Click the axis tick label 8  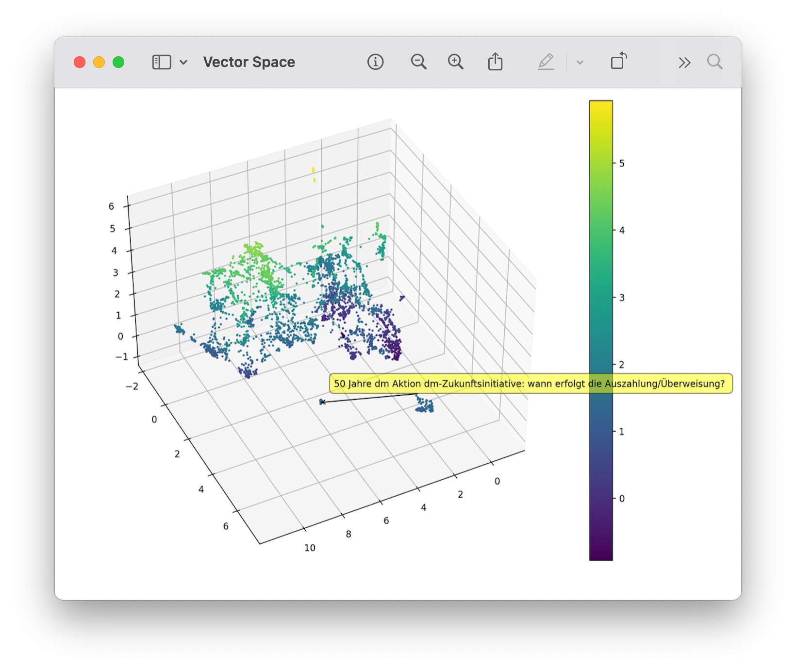(x=348, y=534)
